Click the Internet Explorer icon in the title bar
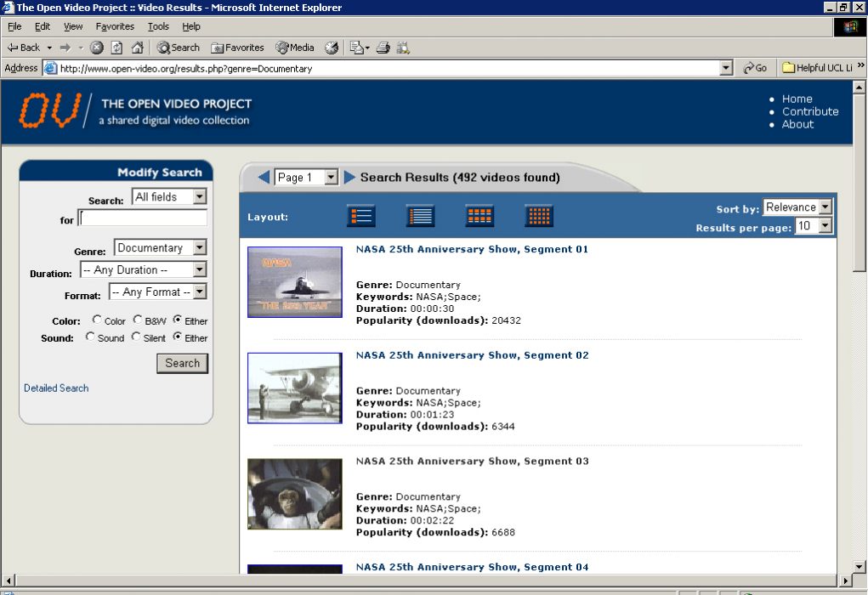Image resolution: width=868 pixels, height=595 pixels. tap(8, 7)
